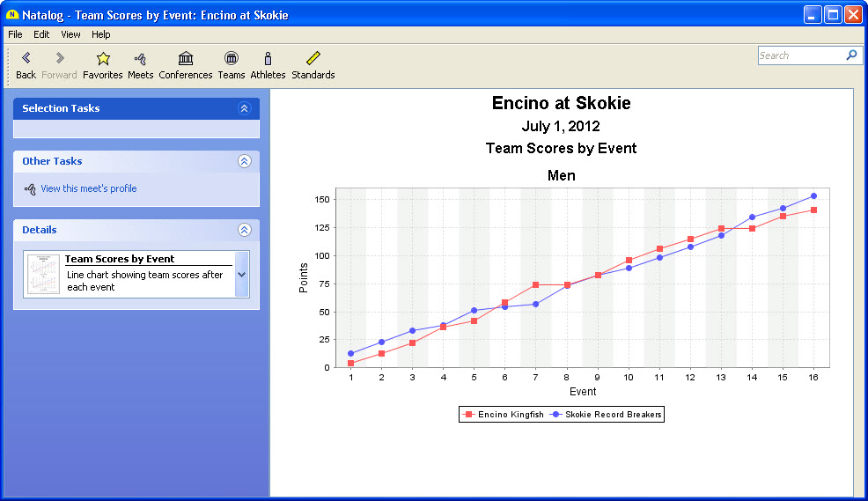Click the Skokie Record Breakers blue legend marker
Viewport: 868px width, 501px height.
(556, 415)
